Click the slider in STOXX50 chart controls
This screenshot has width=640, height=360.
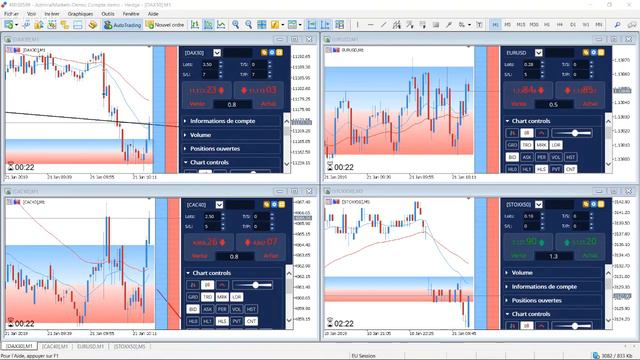571,326
